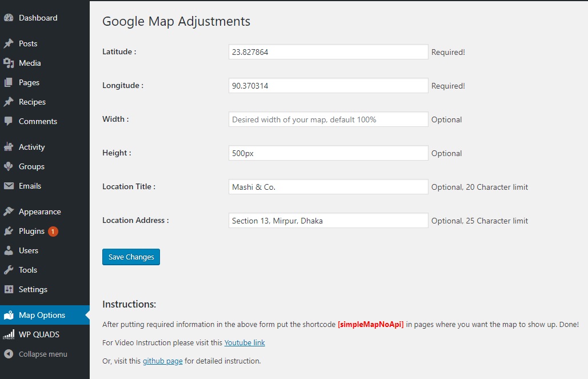Click the Tools wrench icon

point(9,270)
